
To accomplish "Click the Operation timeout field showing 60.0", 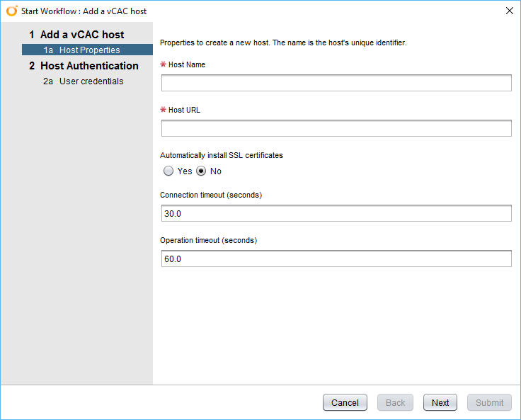I will click(x=336, y=259).
